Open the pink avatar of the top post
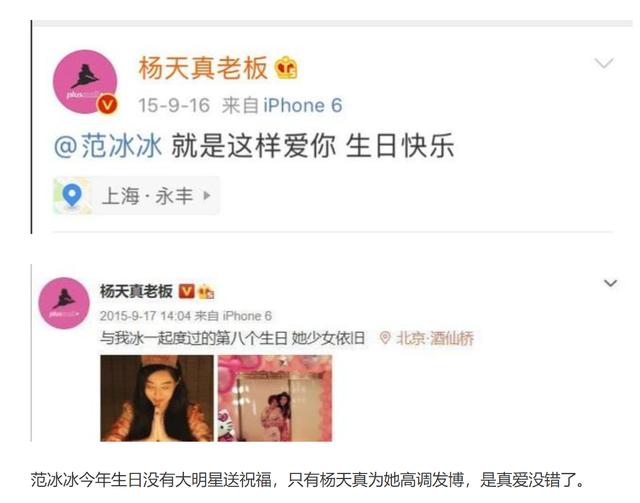The image size is (640, 503). click(x=85, y=82)
